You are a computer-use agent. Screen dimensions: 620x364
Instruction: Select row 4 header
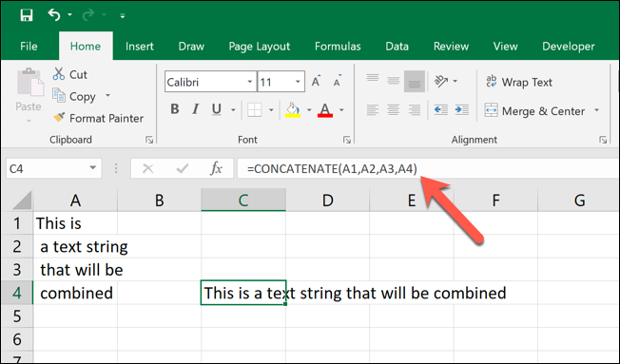click(16, 293)
